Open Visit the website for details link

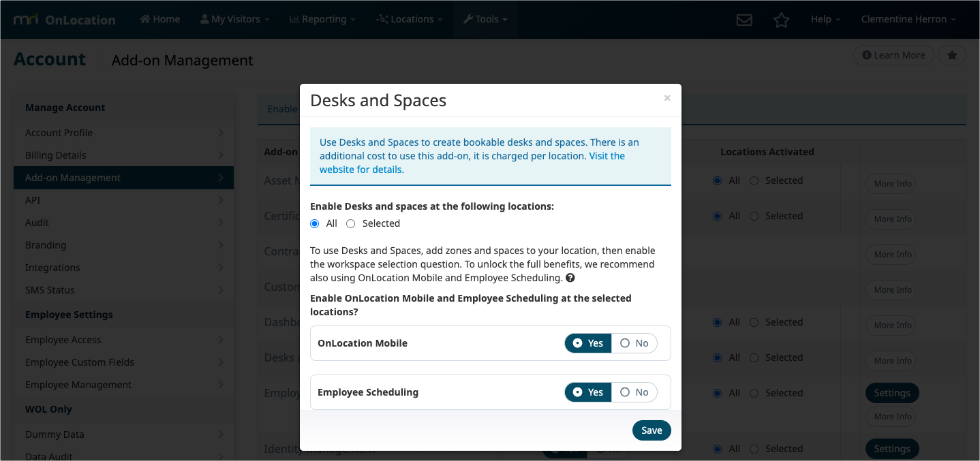pos(472,163)
